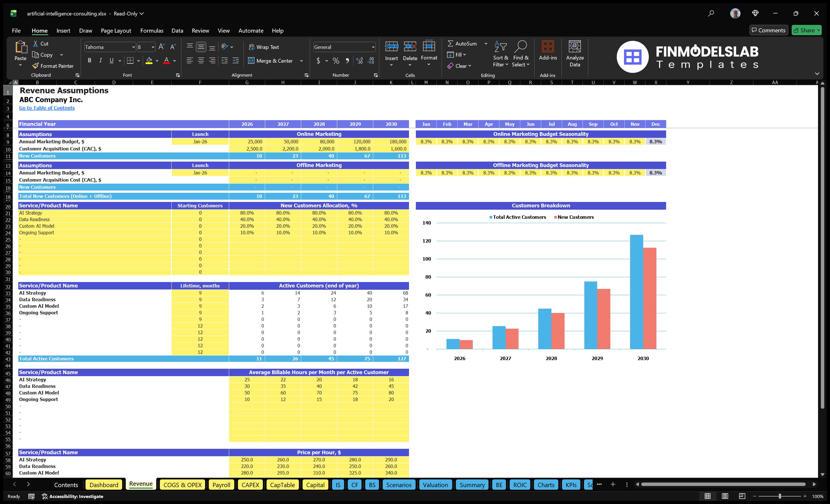Click the Go to Table of Contents link

tap(47, 108)
